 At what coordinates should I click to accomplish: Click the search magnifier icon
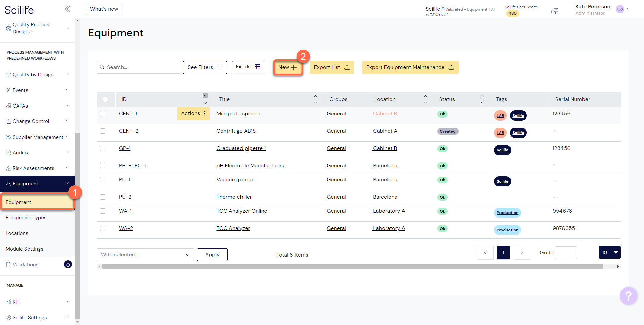pos(102,67)
